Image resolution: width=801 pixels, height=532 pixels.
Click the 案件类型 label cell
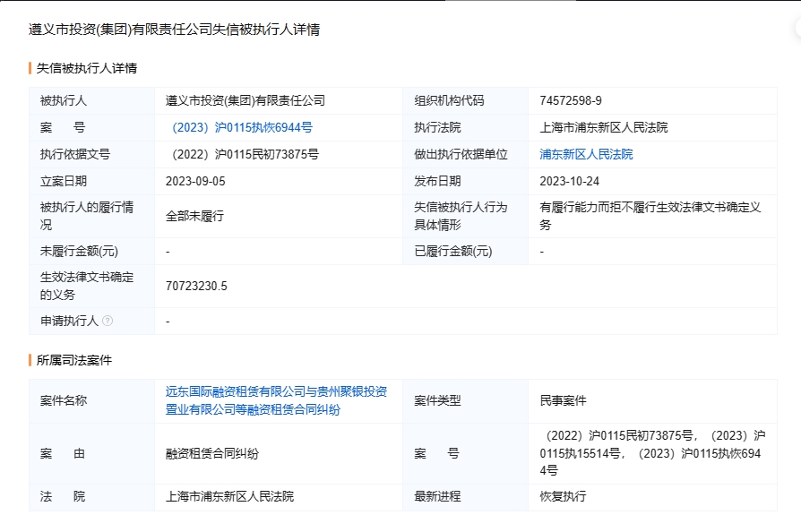point(465,400)
